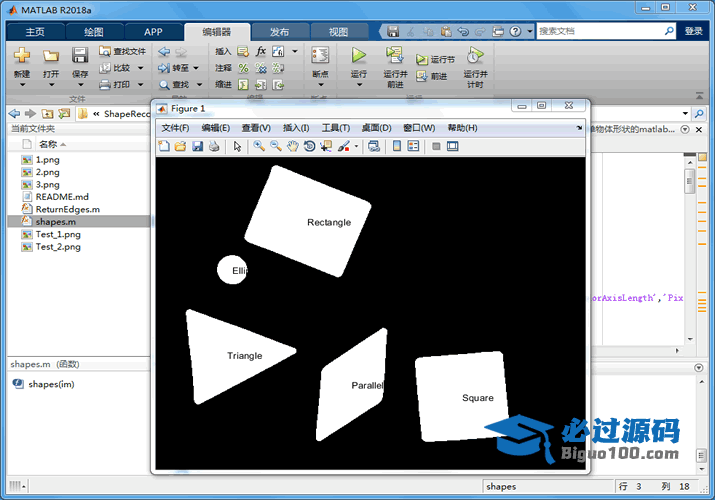The height and width of the screenshot is (500, 715).
Task: Open the Compare (比较) dropdown
Action: pyautogui.click(x=140, y=68)
